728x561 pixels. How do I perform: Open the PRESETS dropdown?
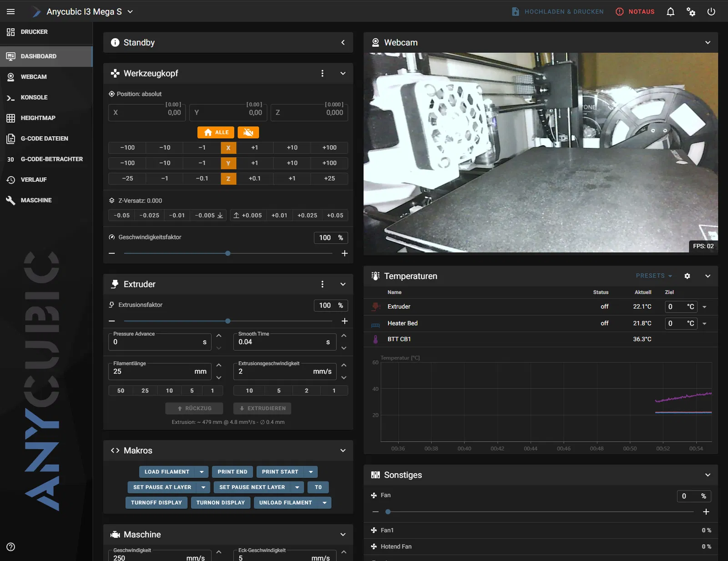point(654,276)
